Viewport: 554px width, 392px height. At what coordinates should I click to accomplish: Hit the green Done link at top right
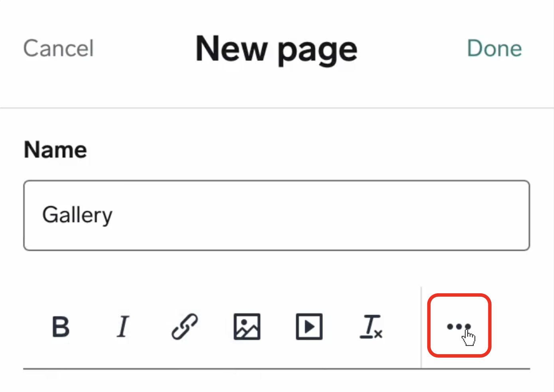pos(494,49)
